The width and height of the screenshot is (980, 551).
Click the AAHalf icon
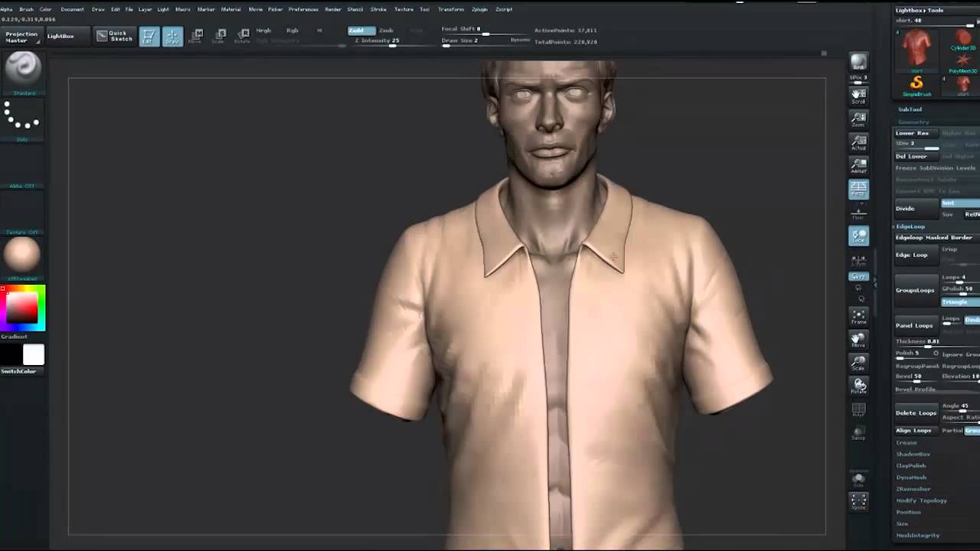click(x=858, y=165)
